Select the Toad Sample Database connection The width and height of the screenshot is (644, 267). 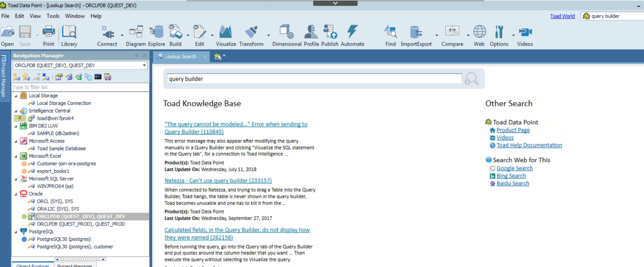61,149
